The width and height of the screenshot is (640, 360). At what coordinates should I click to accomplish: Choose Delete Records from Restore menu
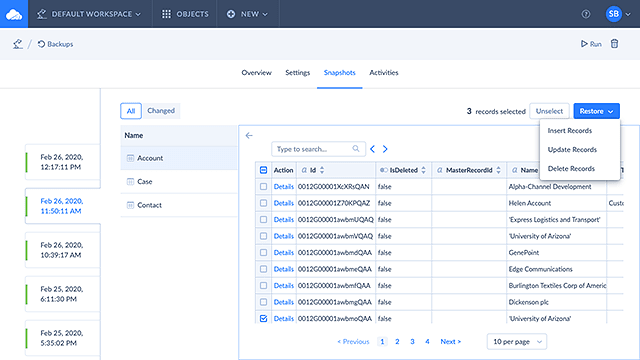(571, 169)
